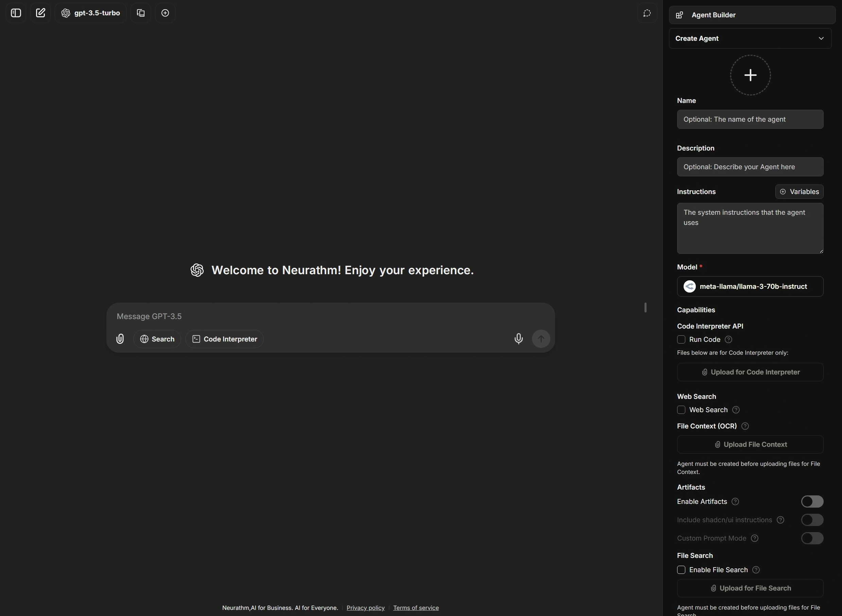Viewport: 842px width, 616px height.
Task: Open the meta-llama model selector
Action: click(x=750, y=286)
